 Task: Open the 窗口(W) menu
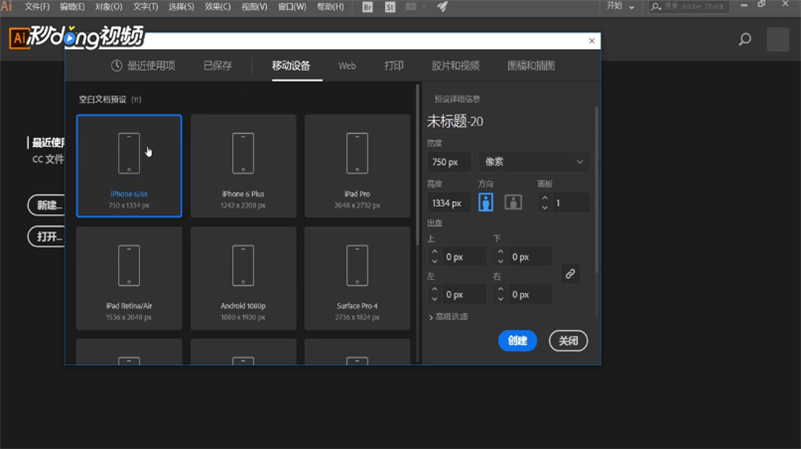292,7
